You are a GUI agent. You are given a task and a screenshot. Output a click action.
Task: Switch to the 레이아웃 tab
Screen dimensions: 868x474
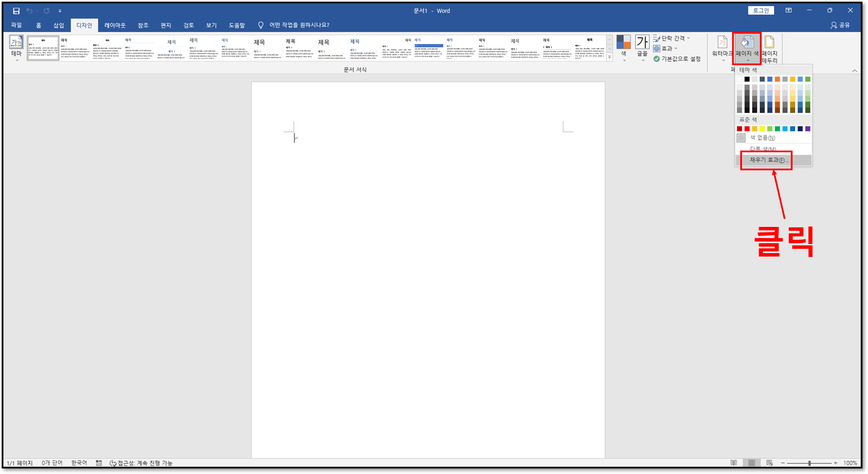[x=115, y=25]
